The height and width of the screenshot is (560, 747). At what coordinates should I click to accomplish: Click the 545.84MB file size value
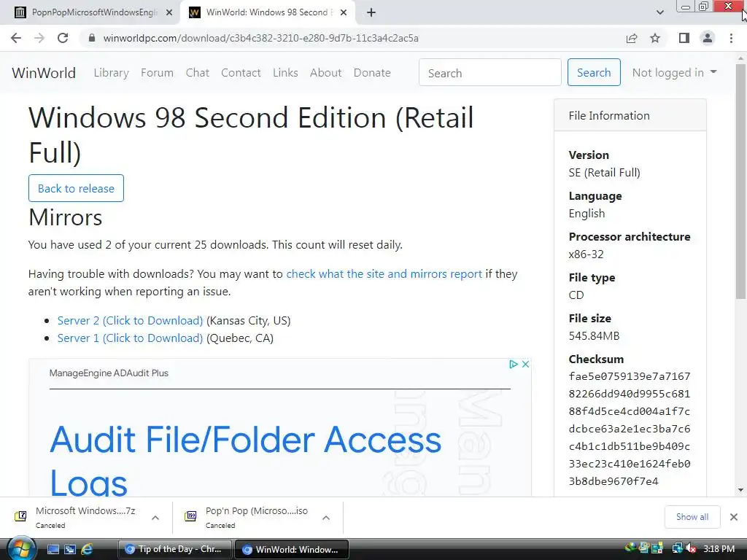click(x=594, y=335)
